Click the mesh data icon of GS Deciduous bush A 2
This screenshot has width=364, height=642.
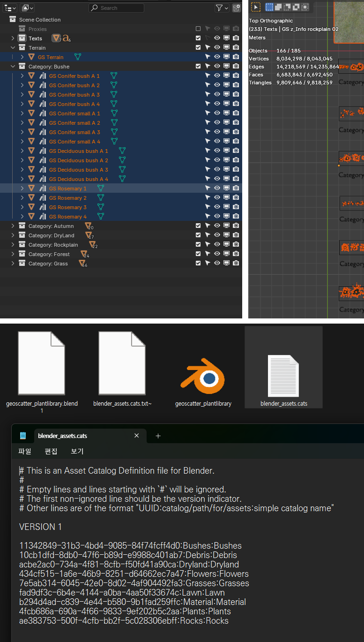tap(122, 160)
